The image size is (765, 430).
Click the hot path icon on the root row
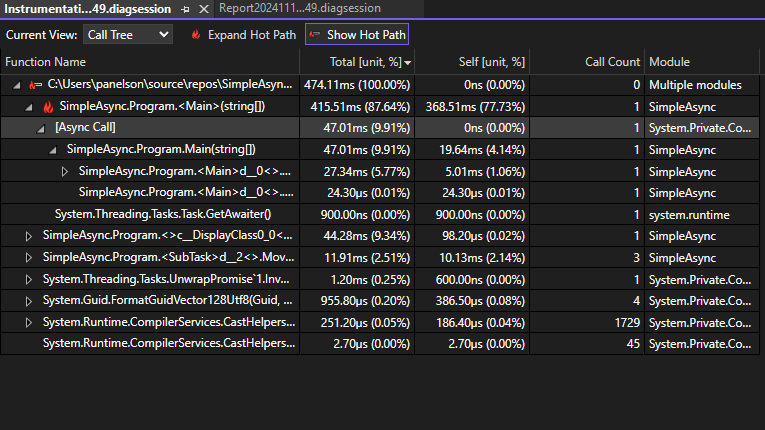point(36,85)
